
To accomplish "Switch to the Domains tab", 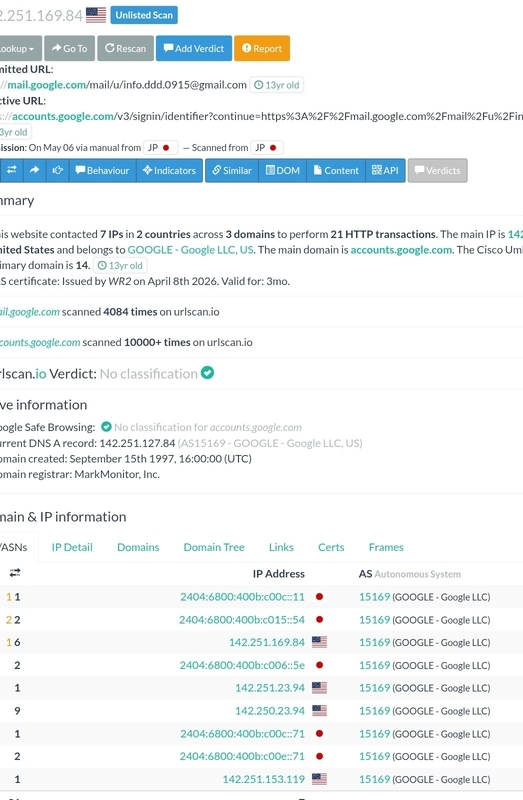I will [x=138, y=547].
